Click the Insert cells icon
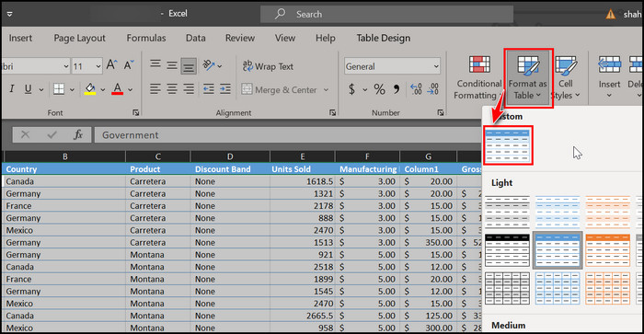The width and height of the screenshot is (644, 334). tap(609, 65)
